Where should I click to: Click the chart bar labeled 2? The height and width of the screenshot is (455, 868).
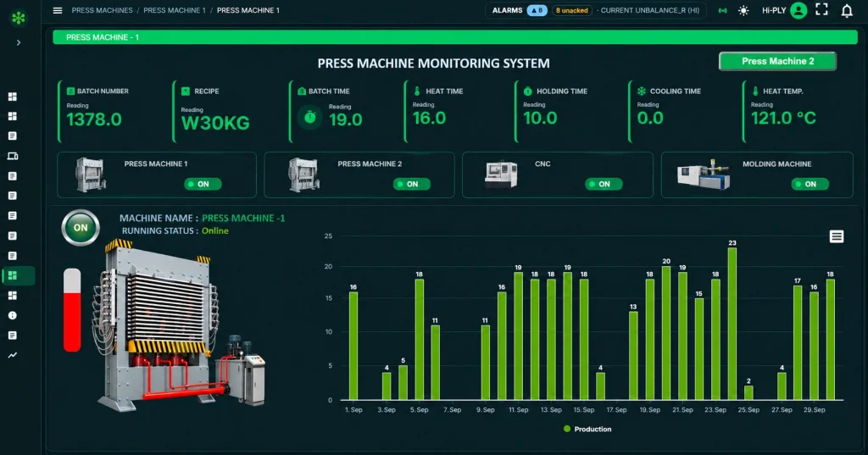(x=748, y=393)
